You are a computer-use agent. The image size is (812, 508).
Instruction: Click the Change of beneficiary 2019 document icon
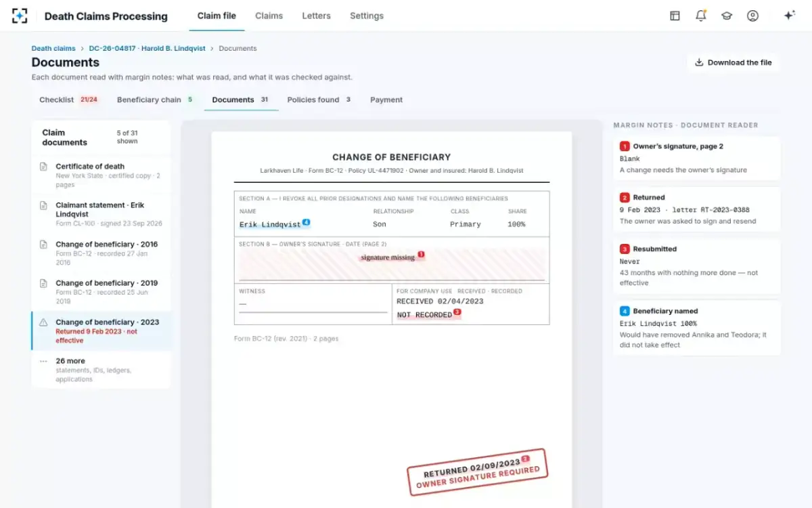point(43,283)
